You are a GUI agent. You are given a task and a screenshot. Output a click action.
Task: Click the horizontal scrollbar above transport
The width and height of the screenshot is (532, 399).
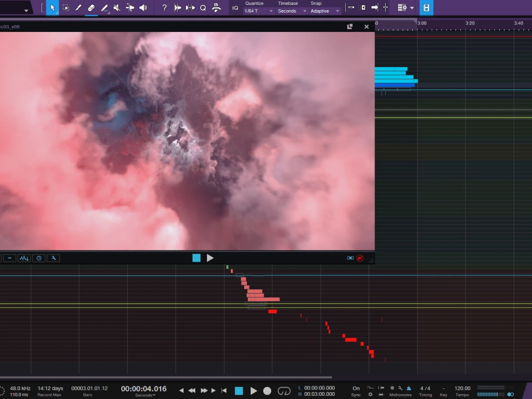click(x=166, y=377)
